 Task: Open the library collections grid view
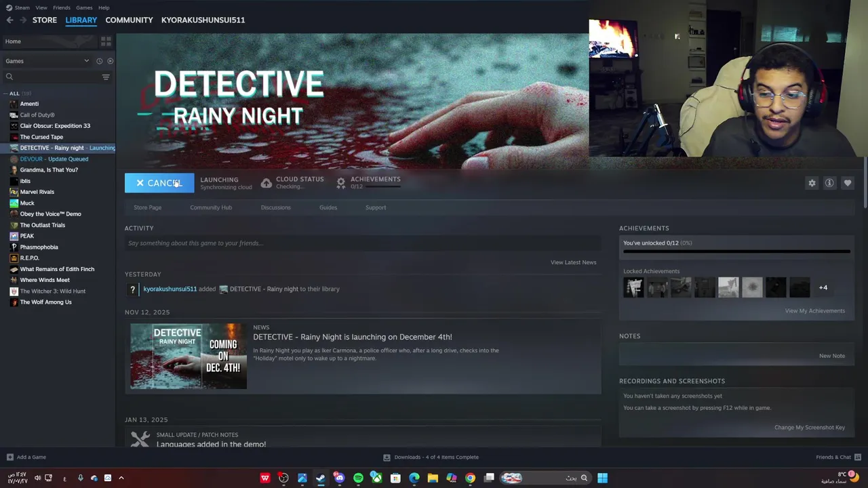click(x=106, y=41)
